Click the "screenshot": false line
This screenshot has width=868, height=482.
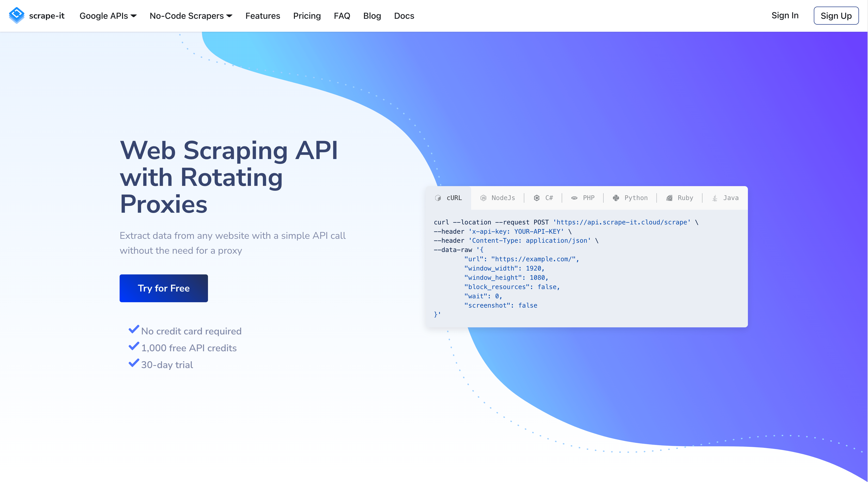pos(501,305)
